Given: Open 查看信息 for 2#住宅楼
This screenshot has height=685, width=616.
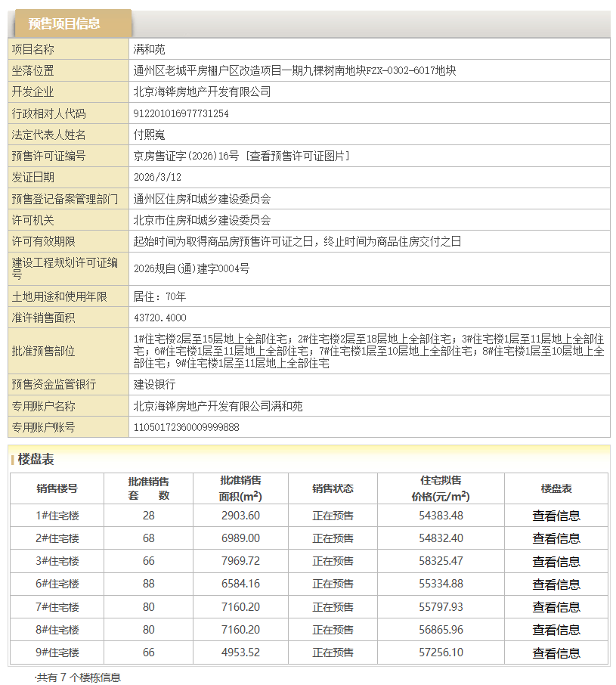Looking at the screenshot, I should [x=556, y=538].
